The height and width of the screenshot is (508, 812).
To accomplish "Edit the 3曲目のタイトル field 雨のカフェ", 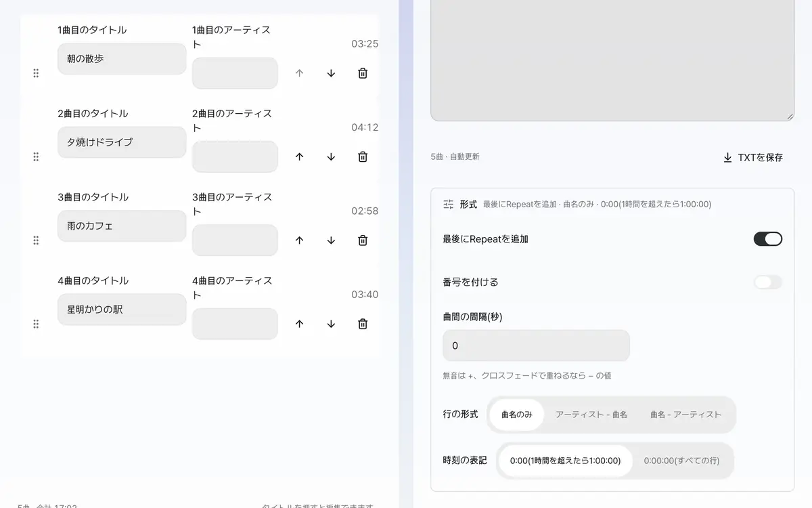I will point(122,226).
